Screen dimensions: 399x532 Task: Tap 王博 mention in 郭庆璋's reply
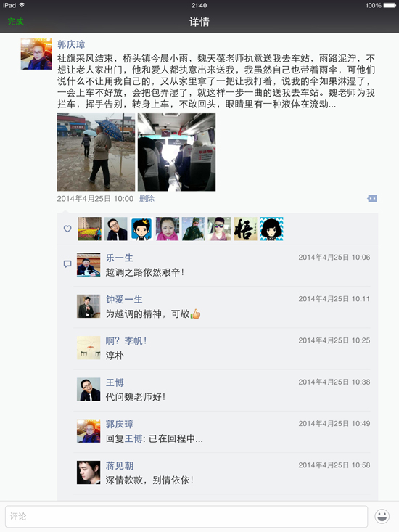click(x=133, y=438)
